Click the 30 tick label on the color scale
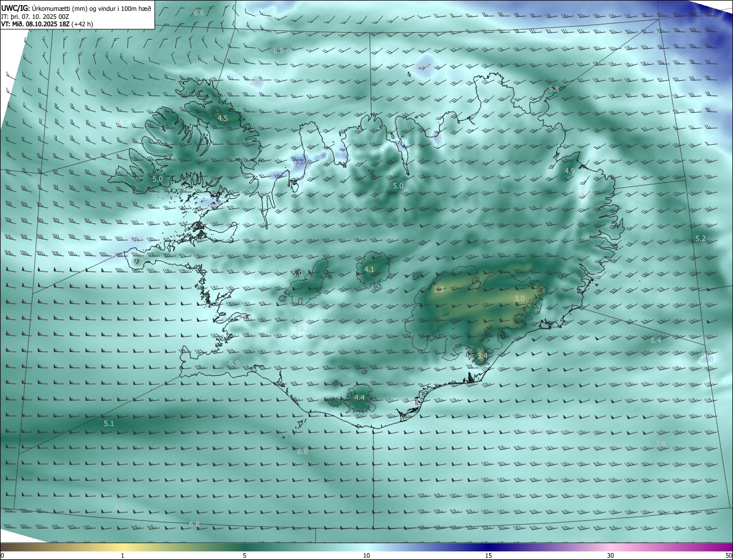 [610, 555]
